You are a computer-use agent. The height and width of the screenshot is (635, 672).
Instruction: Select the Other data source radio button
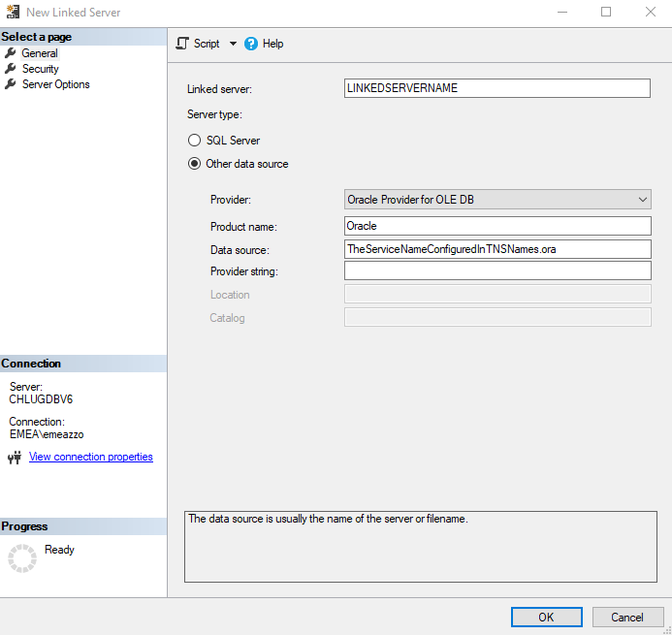click(194, 164)
